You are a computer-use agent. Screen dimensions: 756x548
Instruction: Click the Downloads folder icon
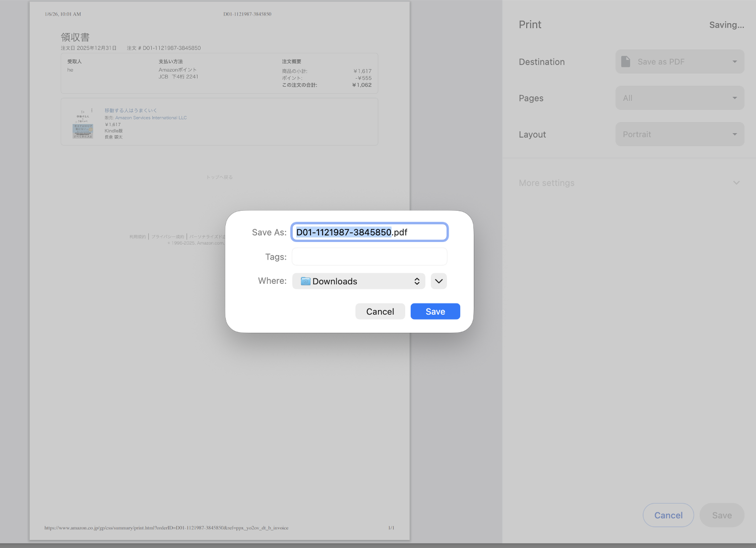click(305, 281)
